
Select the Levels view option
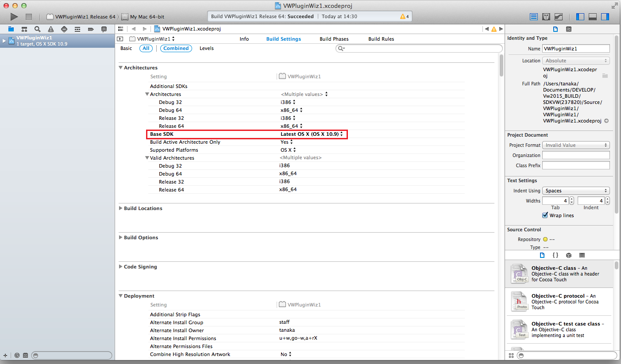(x=207, y=48)
